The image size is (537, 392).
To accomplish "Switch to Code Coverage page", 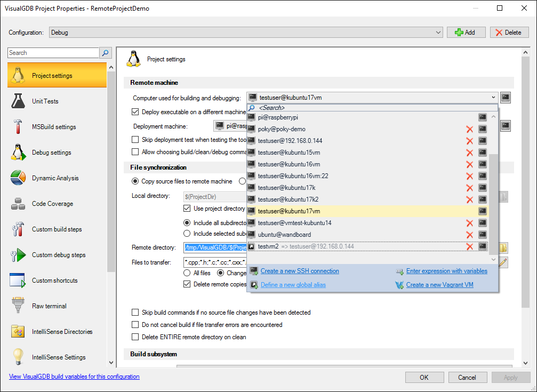I will click(57, 204).
